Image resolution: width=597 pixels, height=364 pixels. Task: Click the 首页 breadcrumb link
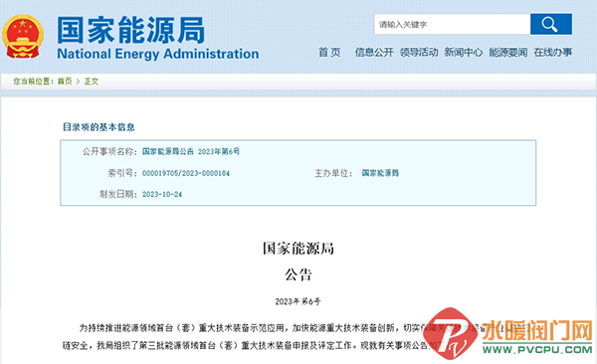click(65, 82)
